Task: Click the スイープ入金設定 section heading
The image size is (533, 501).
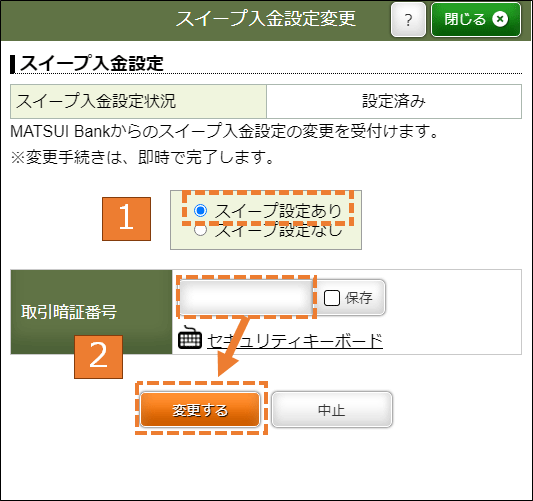Action: (91, 64)
